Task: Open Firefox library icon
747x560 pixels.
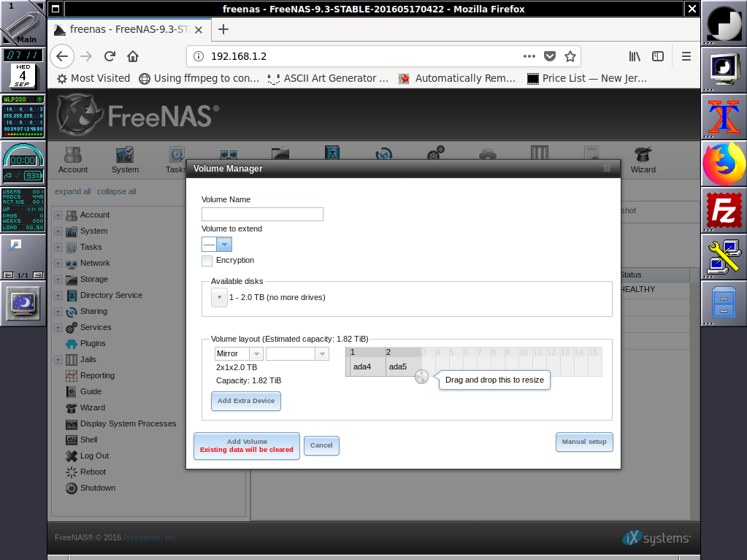Action: (x=635, y=56)
